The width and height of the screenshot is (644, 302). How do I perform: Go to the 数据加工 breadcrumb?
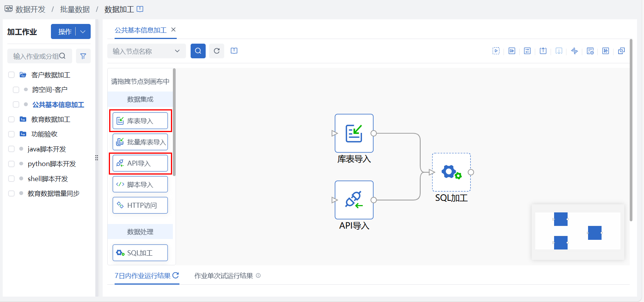(x=119, y=9)
